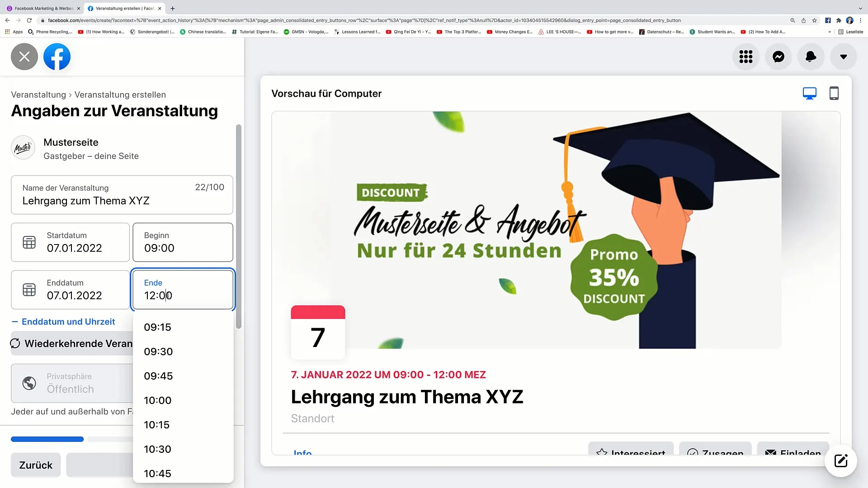This screenshot has height=488, width=868.
Task: Click the Standort text in preview
Action: [312, 418]
